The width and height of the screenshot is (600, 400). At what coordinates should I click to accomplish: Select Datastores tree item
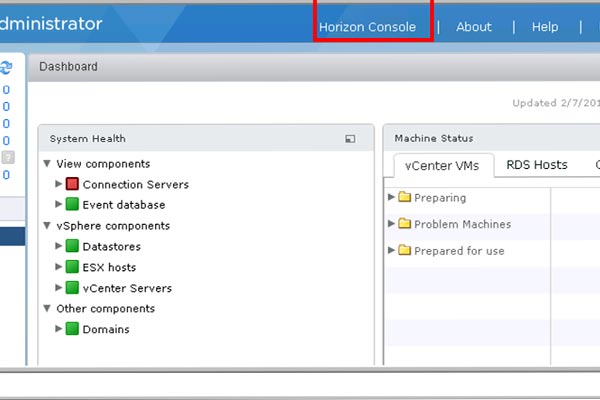coord(112,247)
